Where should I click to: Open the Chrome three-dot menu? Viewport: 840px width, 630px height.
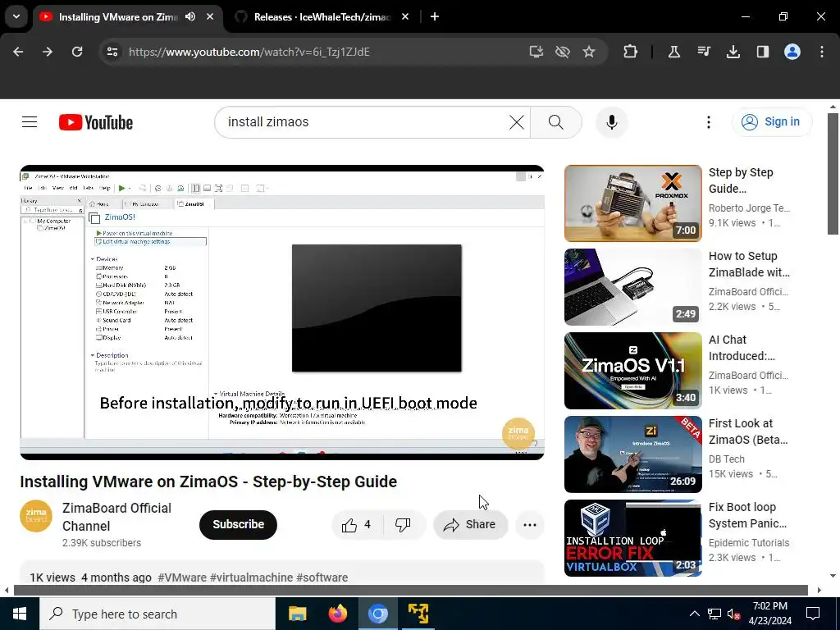(822, 52)
